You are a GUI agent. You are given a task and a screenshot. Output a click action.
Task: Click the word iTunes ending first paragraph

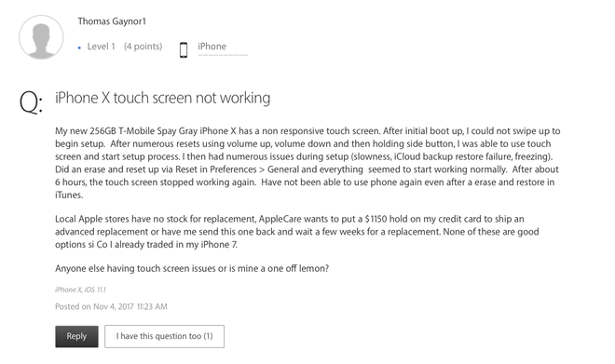click(69, 195)
